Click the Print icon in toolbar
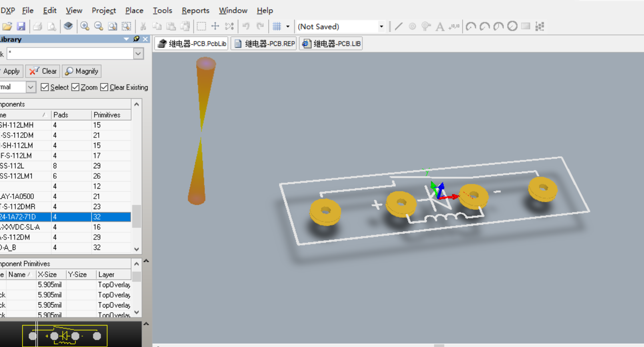Viewport: 644px width, 347px height. [38, 26]
